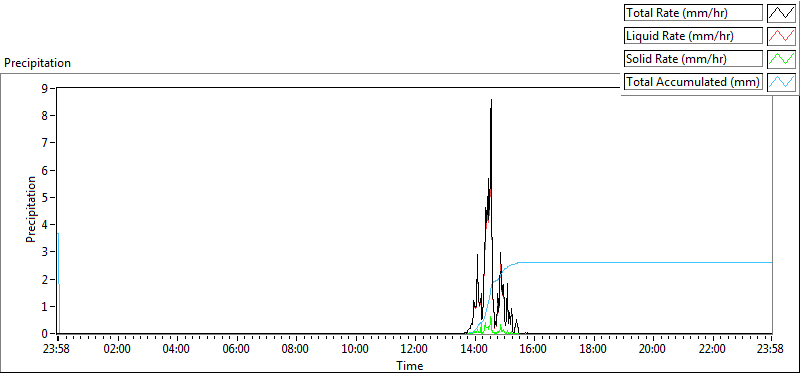The image size is (800, 373).
Task: Click the Solid Rate green line icon
Action: click(781, 59)
